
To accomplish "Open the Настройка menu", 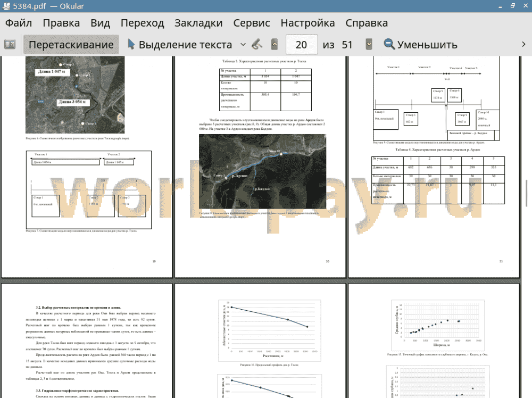I will point(307,23).
